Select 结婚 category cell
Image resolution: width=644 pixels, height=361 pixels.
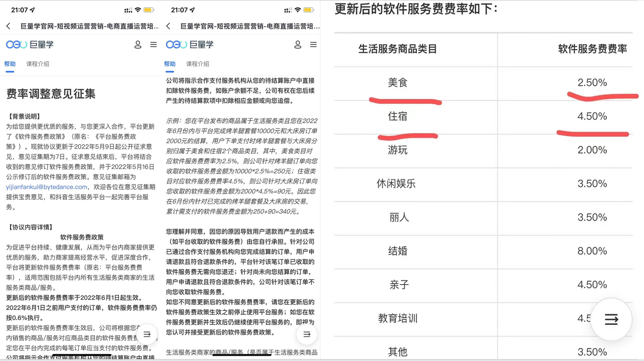[x=398, y=251]
